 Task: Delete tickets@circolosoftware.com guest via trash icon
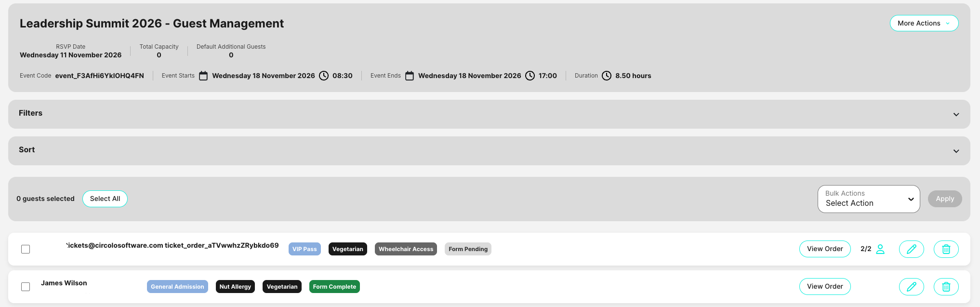pos(946,249)
